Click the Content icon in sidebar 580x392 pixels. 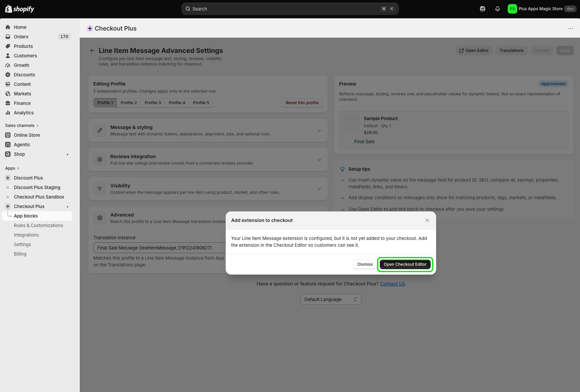pos(8,84)
